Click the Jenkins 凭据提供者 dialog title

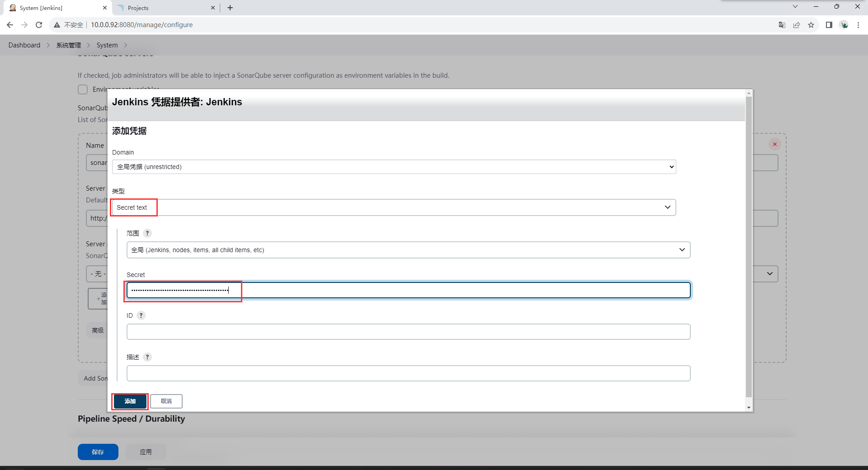click(x=177, y=102)
